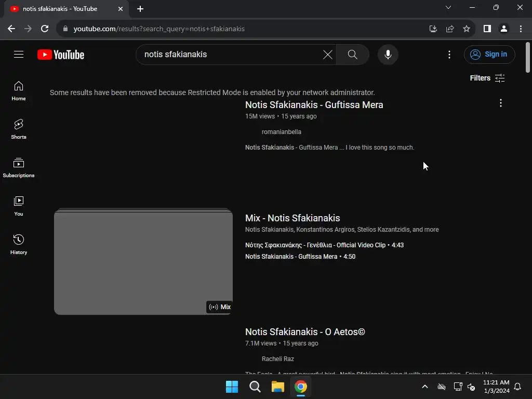Viewport: 532px width, 399px height.
Task: Show hidden system tray icons
Action: tap(425, 387)
